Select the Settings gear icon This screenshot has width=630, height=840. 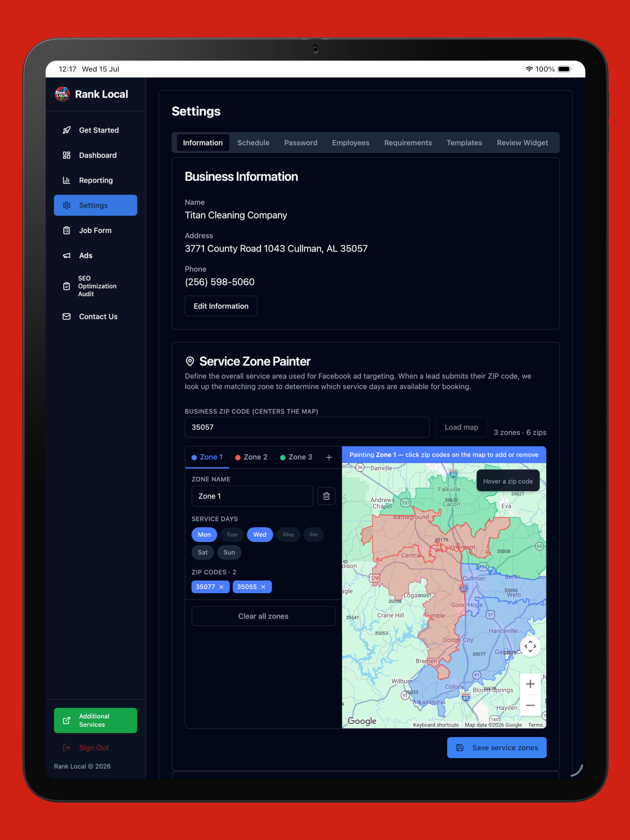66,205
